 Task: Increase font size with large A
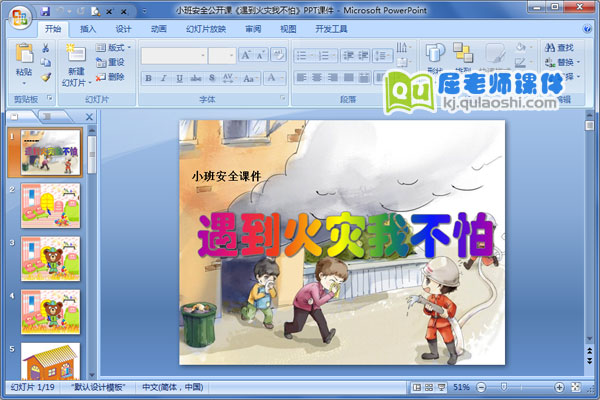tap(246, 56)
